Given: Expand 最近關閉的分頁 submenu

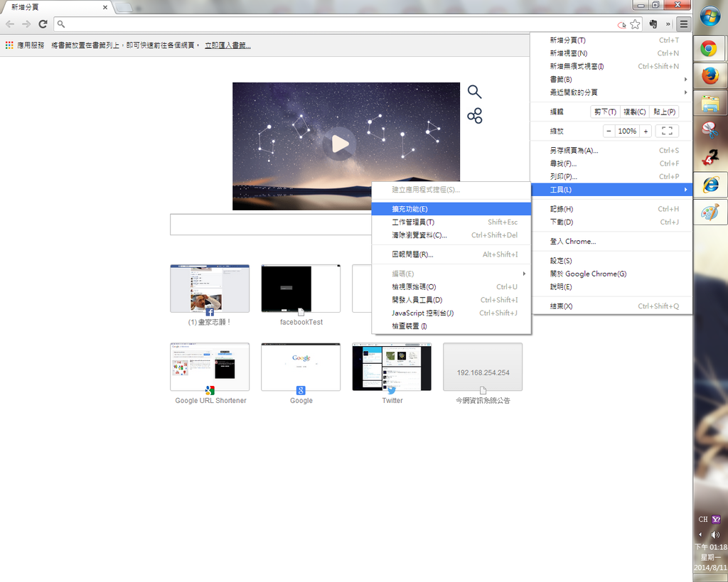Looking at the screenshot, I should pyautogui.click(x=611, y=92).
